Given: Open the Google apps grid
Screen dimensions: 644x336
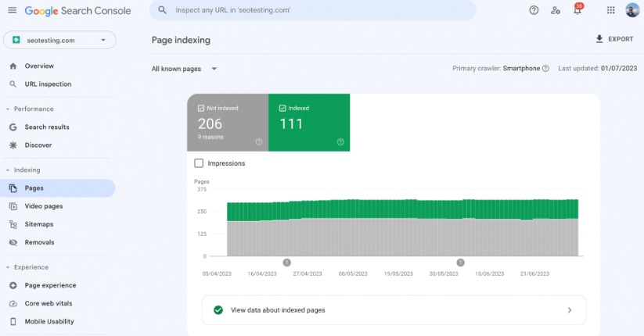Looking at the screenshot, I should tap(610, 10).
